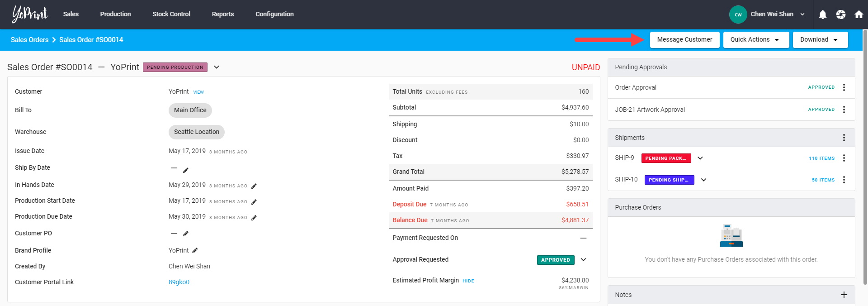Click the 110 ITEMS link

pos(822,158)
